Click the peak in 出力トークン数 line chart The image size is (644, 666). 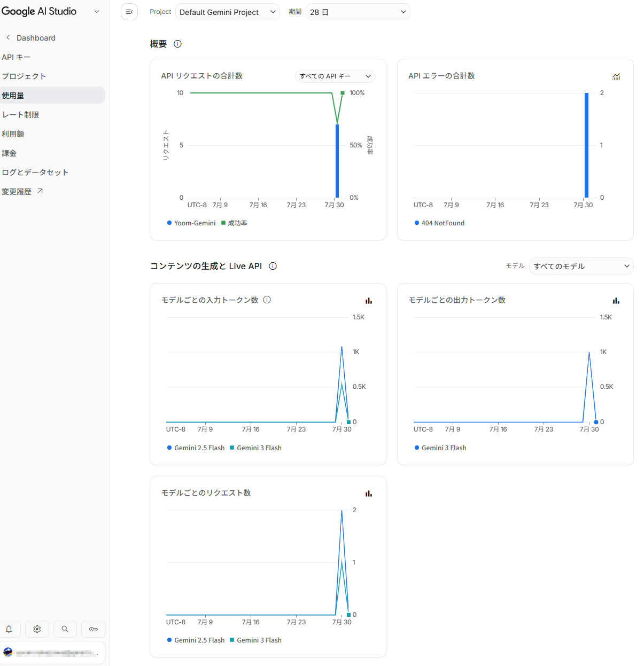(x=589, y=352)
